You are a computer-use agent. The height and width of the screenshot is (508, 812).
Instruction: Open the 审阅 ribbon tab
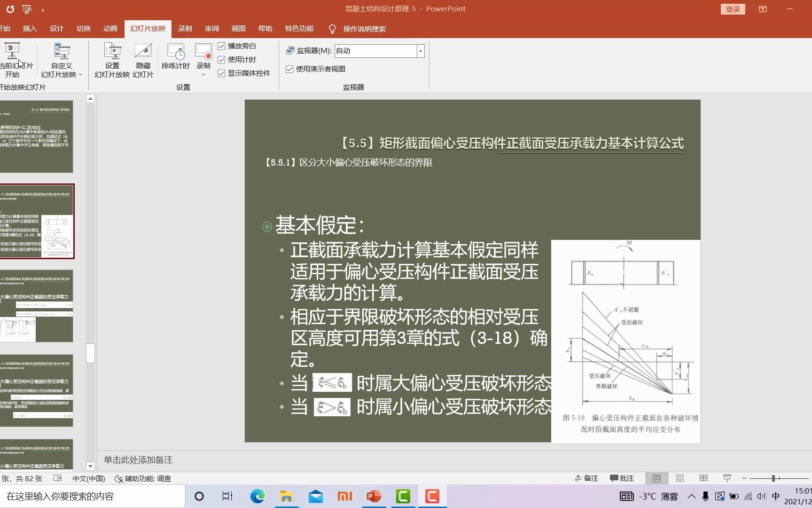[x=211, y=28]
